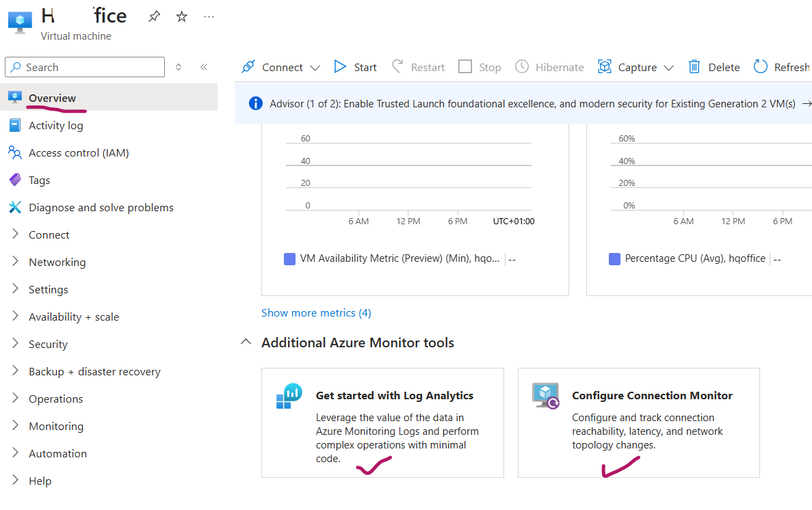Screen dimensions: 812x510
Task: Pin the virtual machine page
Action: click(x=153, y=15)
